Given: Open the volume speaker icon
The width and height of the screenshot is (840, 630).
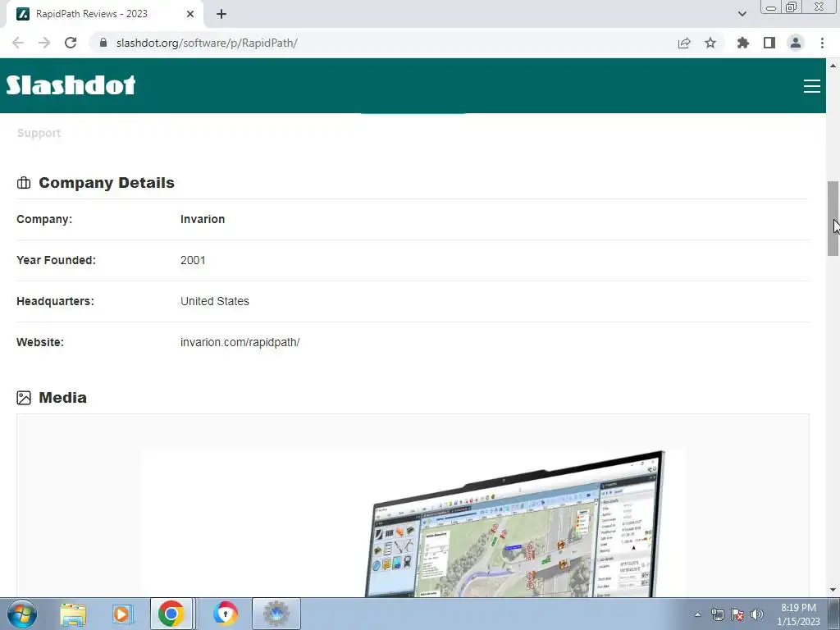Looking at the screenshot, I should point(756,614).
